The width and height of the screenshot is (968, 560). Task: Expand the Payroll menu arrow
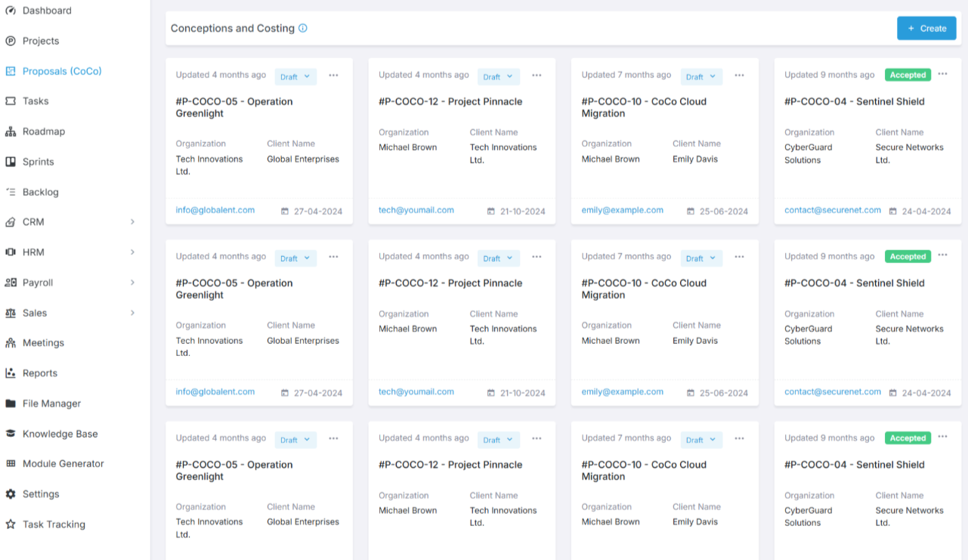132,283
